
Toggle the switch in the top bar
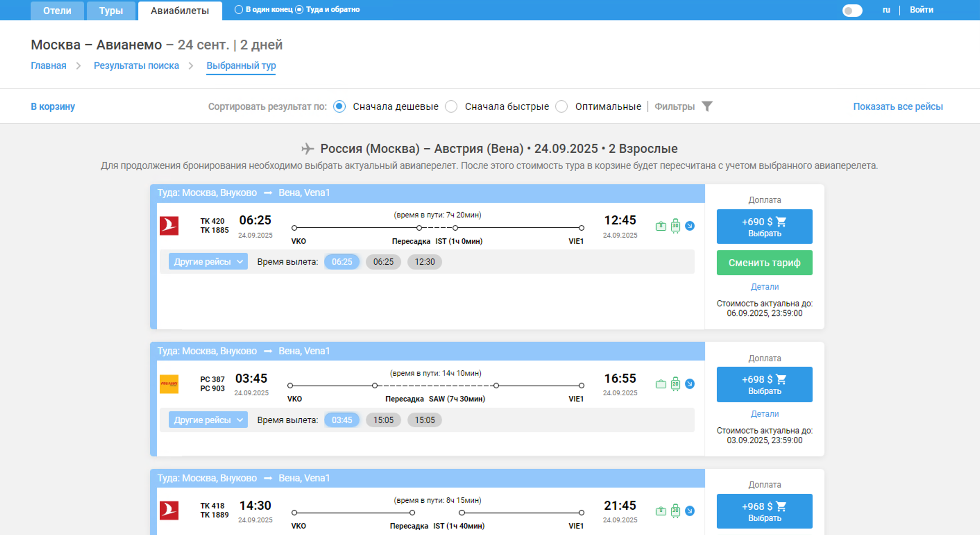tap(852, 10)
